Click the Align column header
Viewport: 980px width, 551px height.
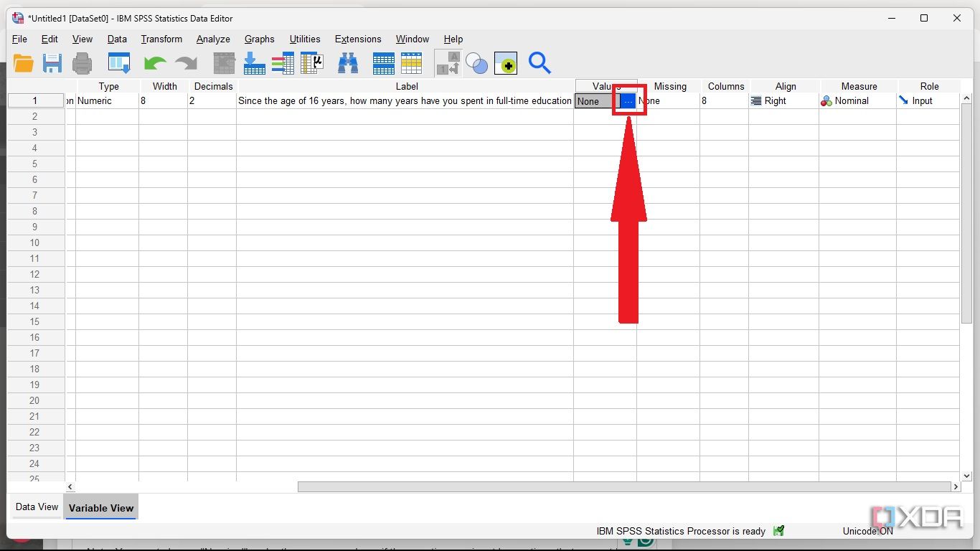click(x=786, y=86)
